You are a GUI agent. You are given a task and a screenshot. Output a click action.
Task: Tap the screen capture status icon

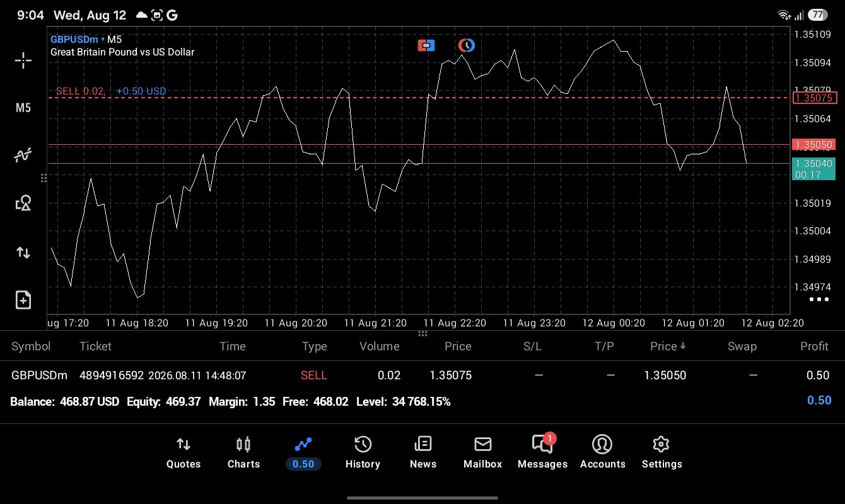(x=157, y=15)
